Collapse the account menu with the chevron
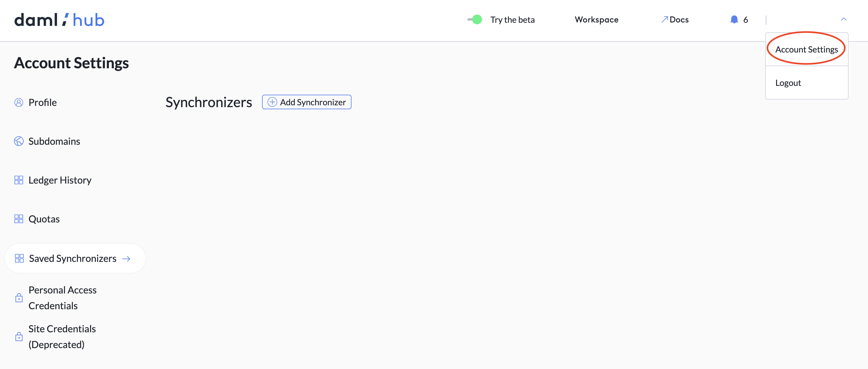 tap(844, 19)
